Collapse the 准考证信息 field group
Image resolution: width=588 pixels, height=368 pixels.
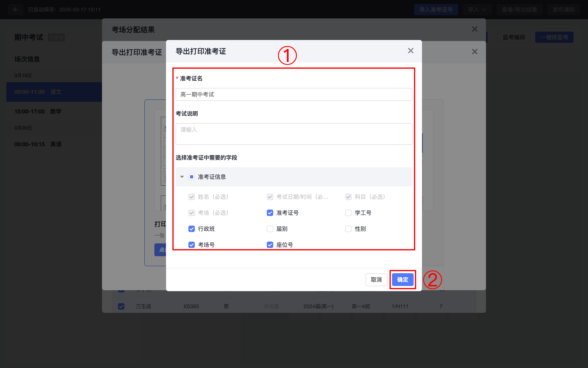pyautogui.click(x=182, y=177)
